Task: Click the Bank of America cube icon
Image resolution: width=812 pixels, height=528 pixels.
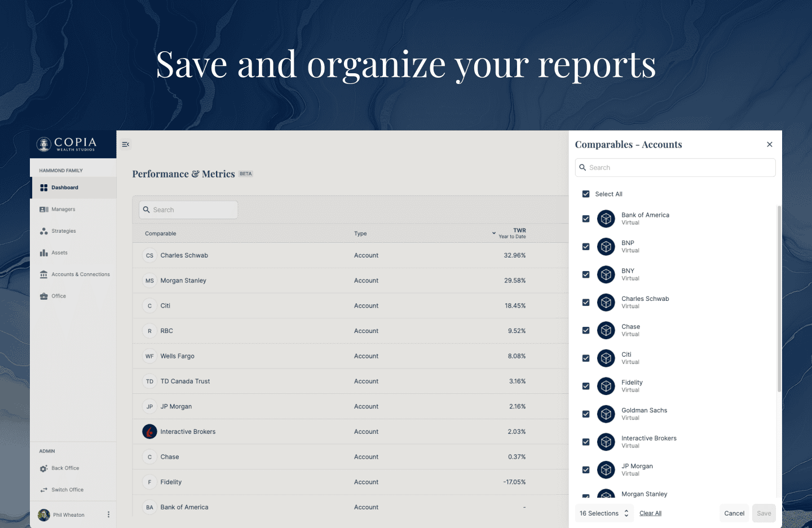Action: click(606, 219)
